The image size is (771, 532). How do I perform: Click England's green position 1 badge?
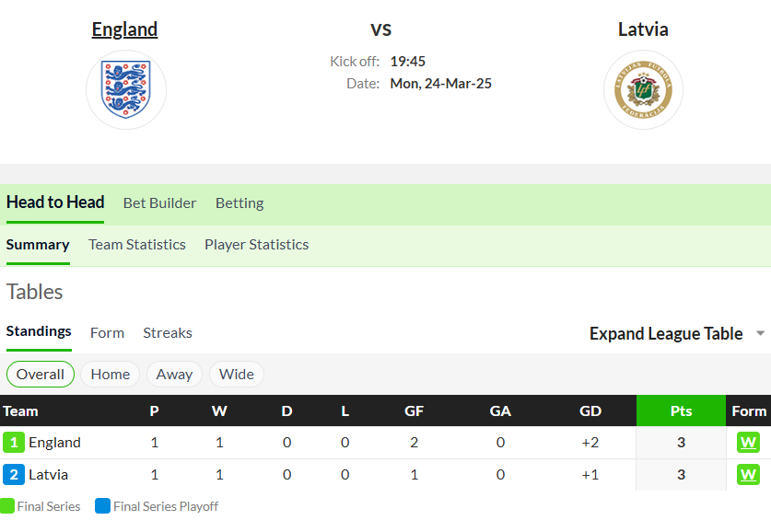point(14,443)
